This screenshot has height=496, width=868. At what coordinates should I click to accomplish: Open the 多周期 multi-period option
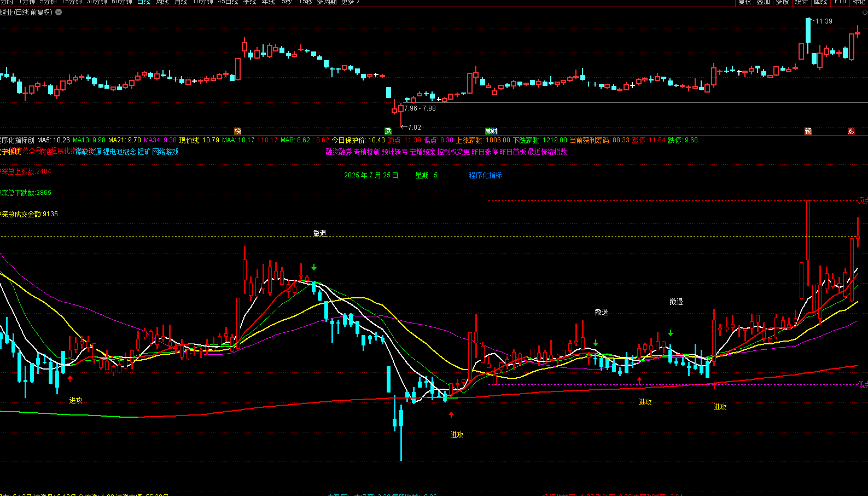click(327, 2)
